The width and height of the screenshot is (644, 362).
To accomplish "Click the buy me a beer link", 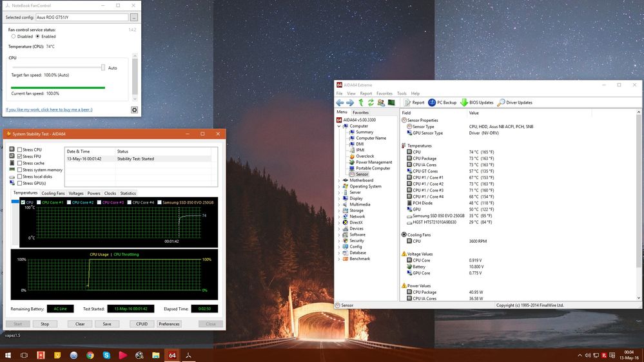I will point(49,110).
